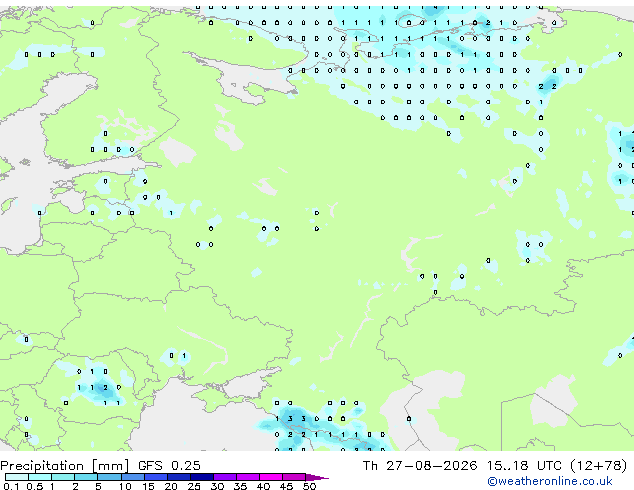Screen dimensions: 634x490
Task: Select the 40–45 mm magenta legend swatch
Action: (271, 477)
